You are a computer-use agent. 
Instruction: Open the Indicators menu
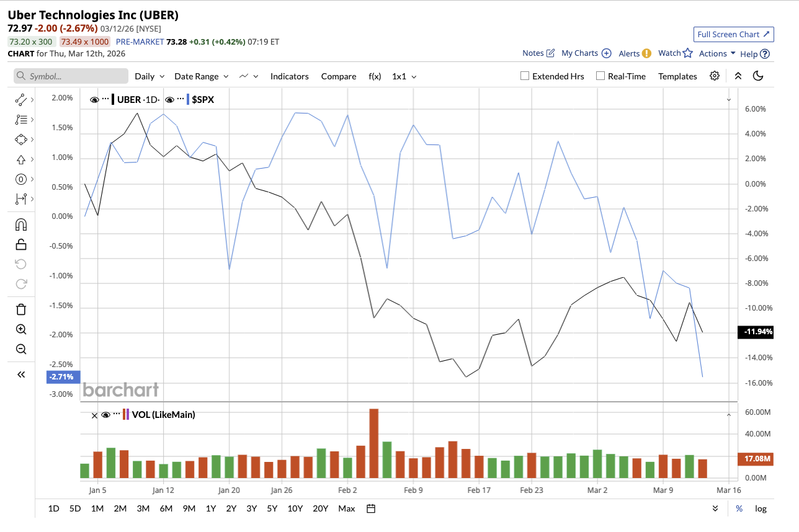click(289, 76)
